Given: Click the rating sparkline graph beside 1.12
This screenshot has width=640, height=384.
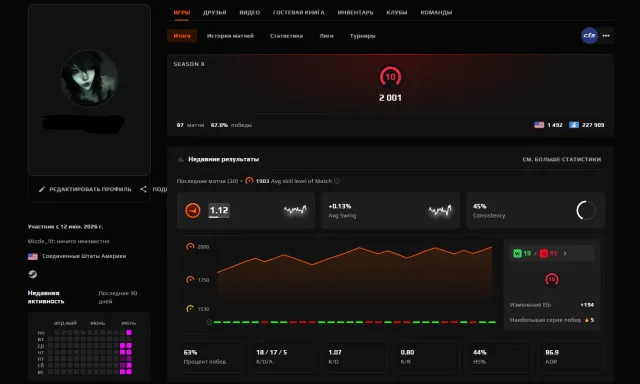Looking at the screenshot, I should 295,210.
